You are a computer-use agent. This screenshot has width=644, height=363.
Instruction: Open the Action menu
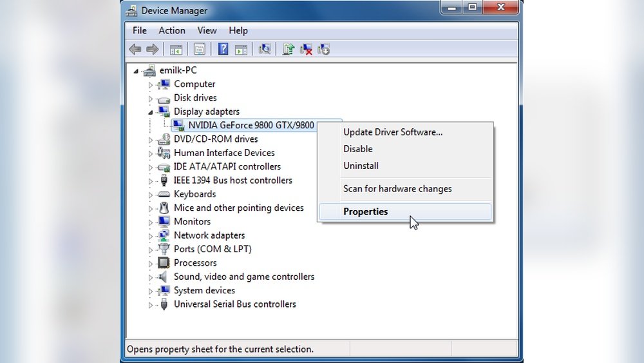pyautogui.click(x=172, y=30)
